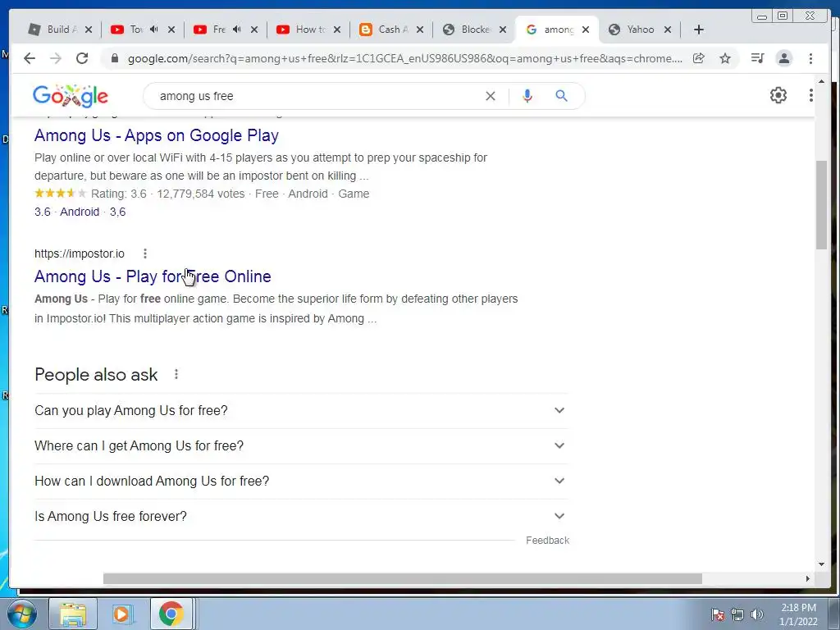Click the scroll-down arrow of the vertical scrollbar
840x630 pixels.
pyautogui.click(x=821, y=564)
